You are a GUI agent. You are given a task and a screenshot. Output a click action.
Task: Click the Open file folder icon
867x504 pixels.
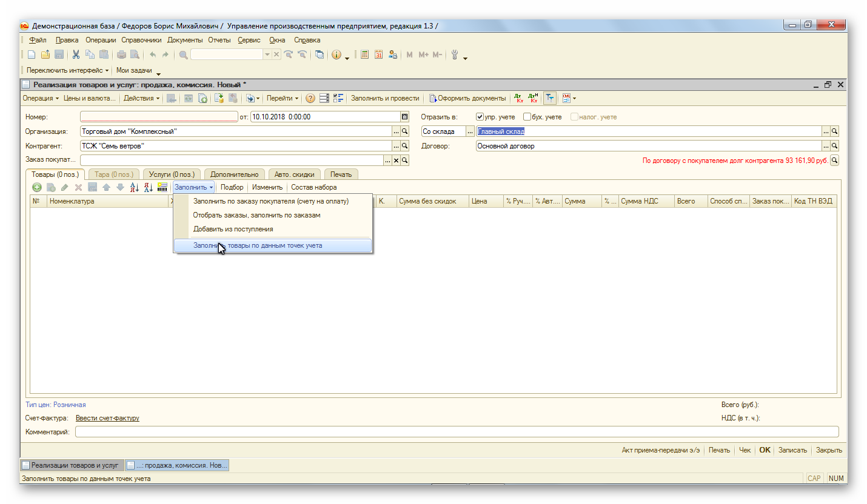click(x=45, y=55)
